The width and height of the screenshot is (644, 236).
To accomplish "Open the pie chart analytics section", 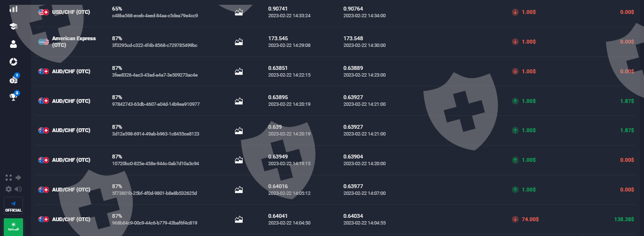I will tap(13, 62).
